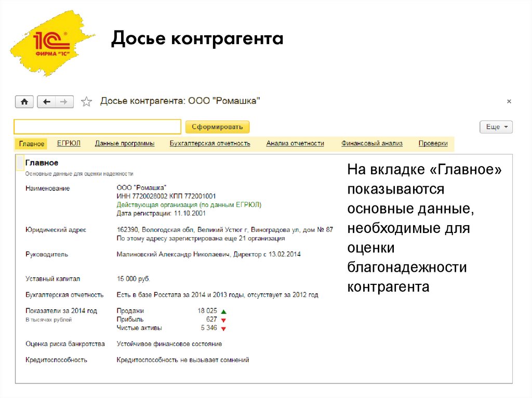Click the 'Руководитель' label
The image size is (532, 398).
click(x=47, y=255)
